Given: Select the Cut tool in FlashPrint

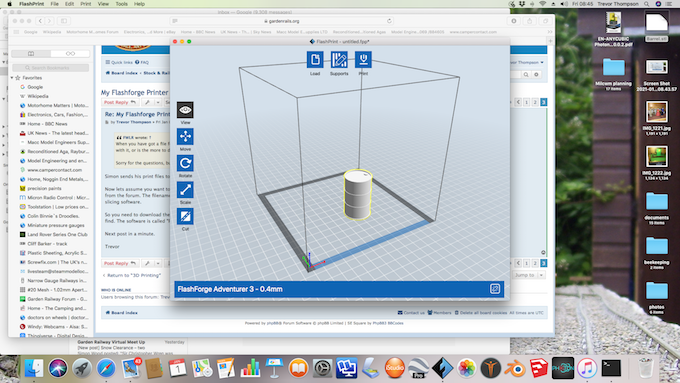Looking at the screenshot, I should (x=185, y=216).
